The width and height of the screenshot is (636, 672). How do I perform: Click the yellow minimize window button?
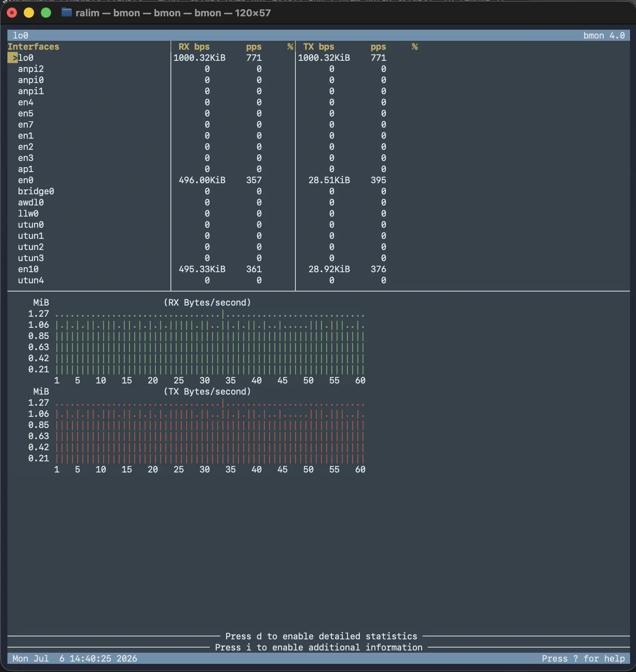point(29,13)
